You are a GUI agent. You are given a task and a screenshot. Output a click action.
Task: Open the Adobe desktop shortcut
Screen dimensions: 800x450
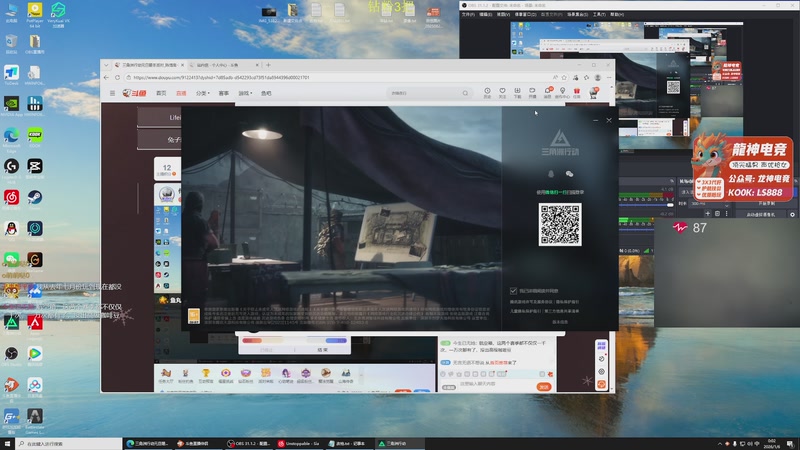click(35, 324)
